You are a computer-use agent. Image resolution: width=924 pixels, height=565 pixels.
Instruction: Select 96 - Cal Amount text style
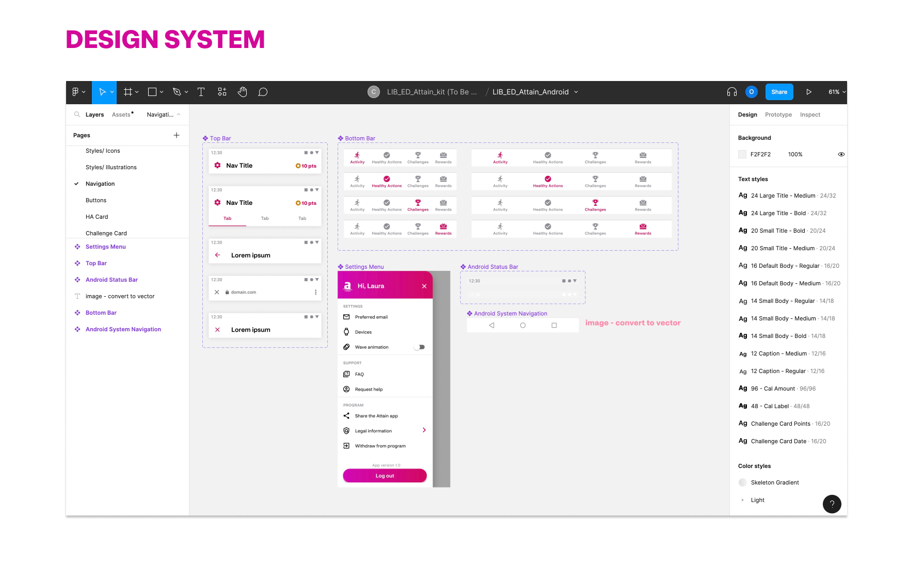point(783,389)
